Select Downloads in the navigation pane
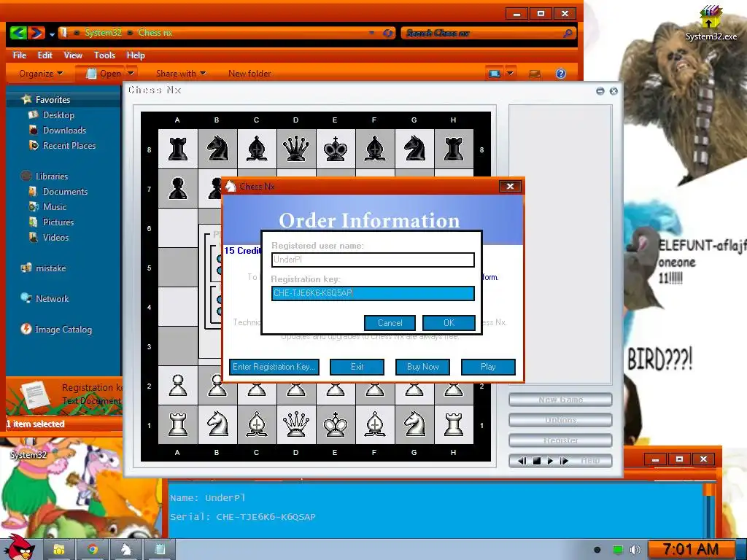 coord(64,130)
